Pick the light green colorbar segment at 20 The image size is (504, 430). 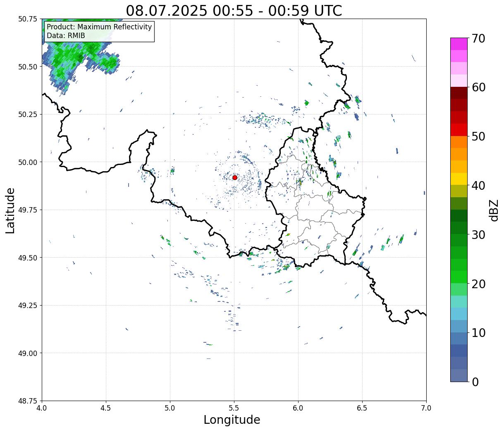[459, 289]
